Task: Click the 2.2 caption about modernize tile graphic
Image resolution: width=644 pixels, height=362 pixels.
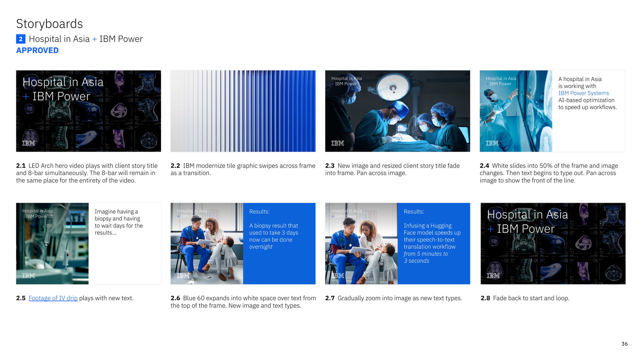Action: (243, 169)
